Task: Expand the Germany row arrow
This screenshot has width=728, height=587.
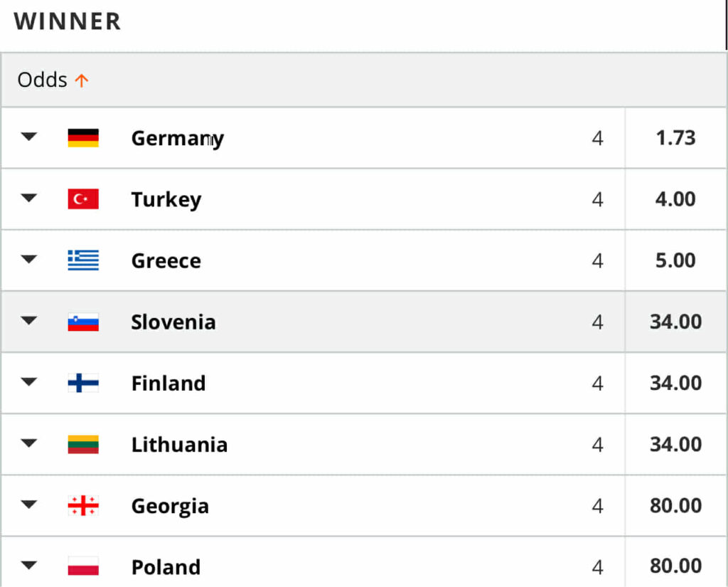Action: click(x=28, y=137)
